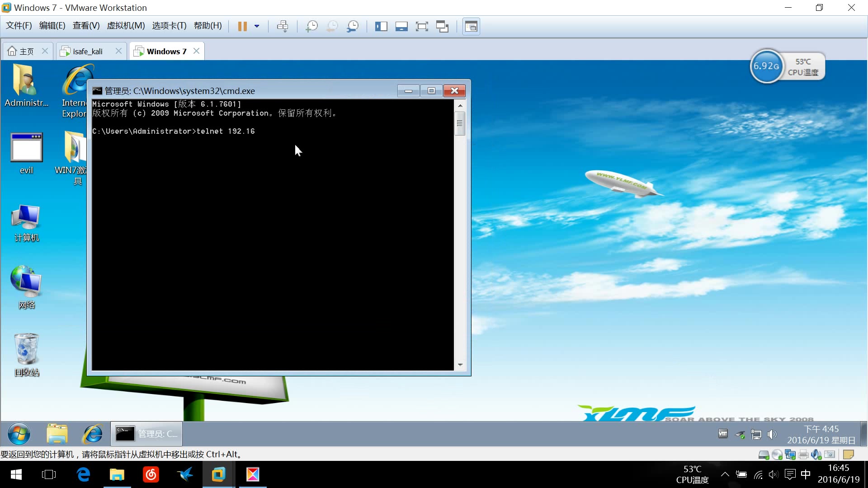Revert the VM to its previous snapshot
The width and height of the screenshot is (868, 488).
click(332, 26)
